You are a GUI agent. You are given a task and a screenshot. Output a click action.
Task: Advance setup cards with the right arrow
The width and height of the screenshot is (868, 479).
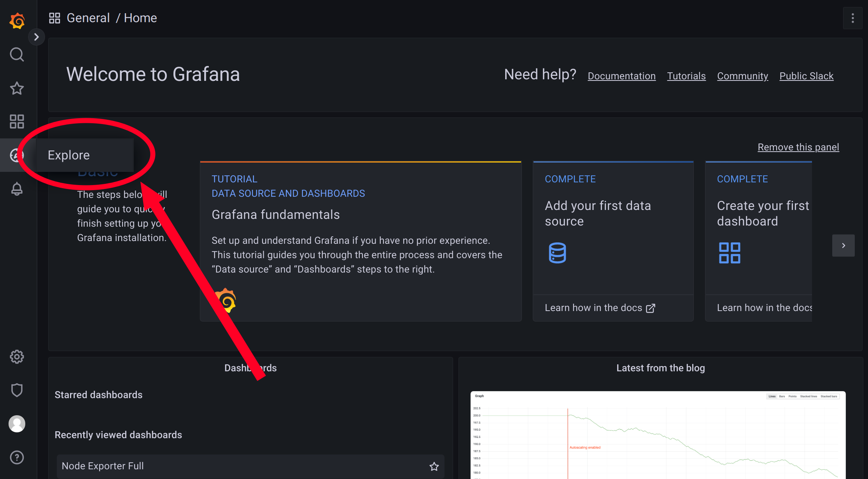pyautogui.click(x=843, y=245)
